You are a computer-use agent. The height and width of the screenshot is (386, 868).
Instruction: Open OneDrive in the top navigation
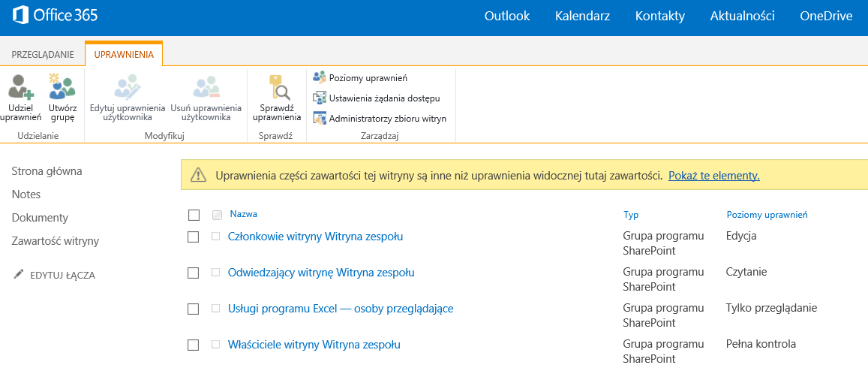point(826,16)
